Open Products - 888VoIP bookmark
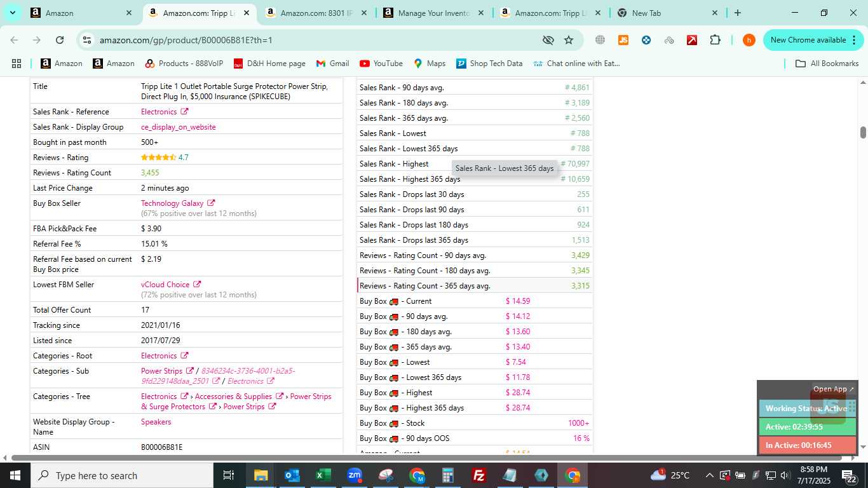The width and height of the screenshot is (868, 488). (x=184, y=64)
